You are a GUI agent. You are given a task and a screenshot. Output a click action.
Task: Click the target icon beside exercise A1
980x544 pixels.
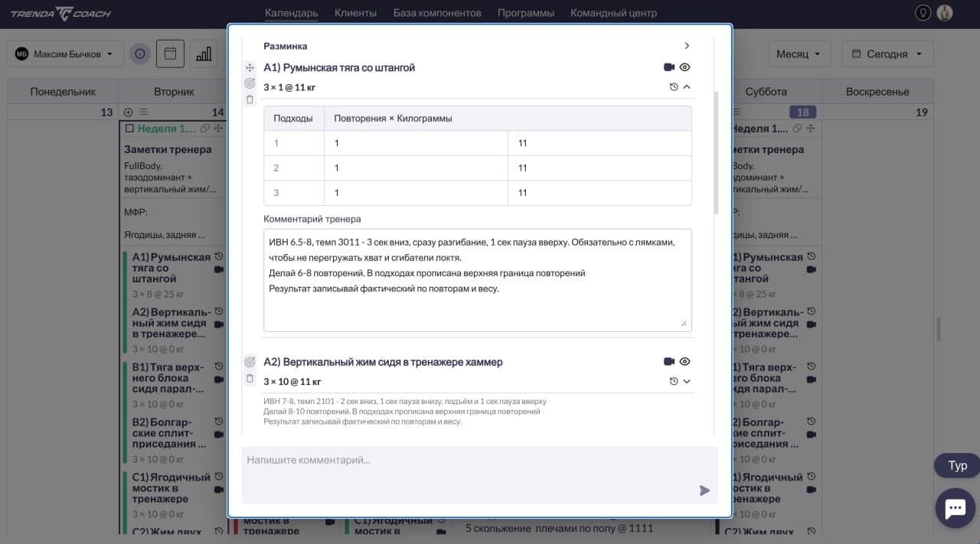250,83
